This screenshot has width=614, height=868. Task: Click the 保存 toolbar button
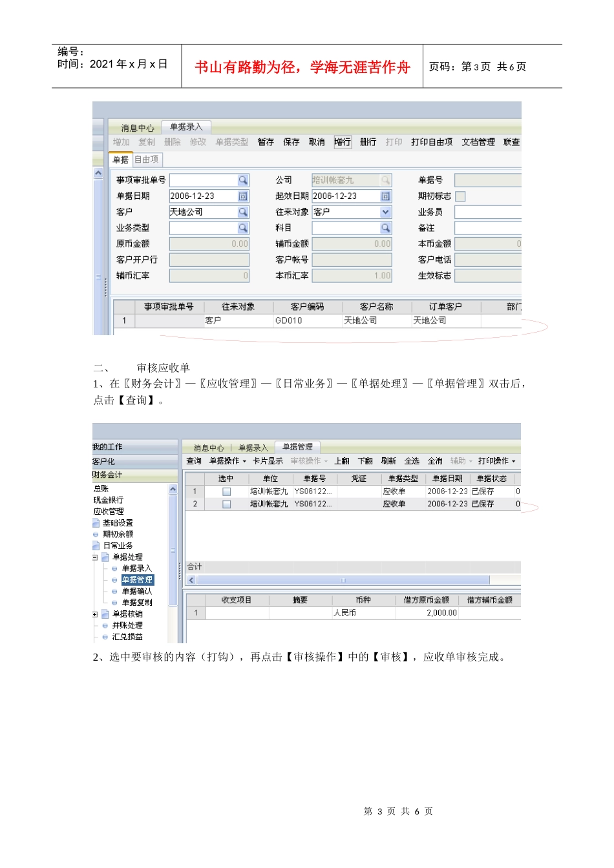(291, 142)
